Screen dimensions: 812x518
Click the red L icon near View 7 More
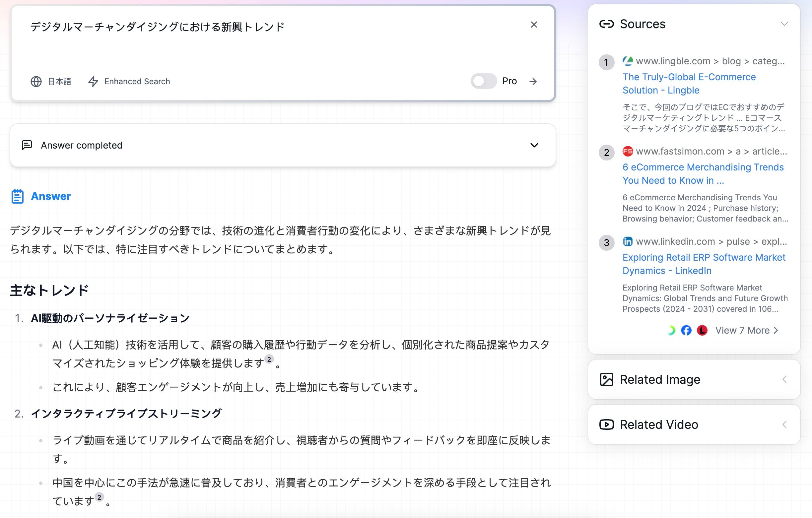[x=702, y=331]
